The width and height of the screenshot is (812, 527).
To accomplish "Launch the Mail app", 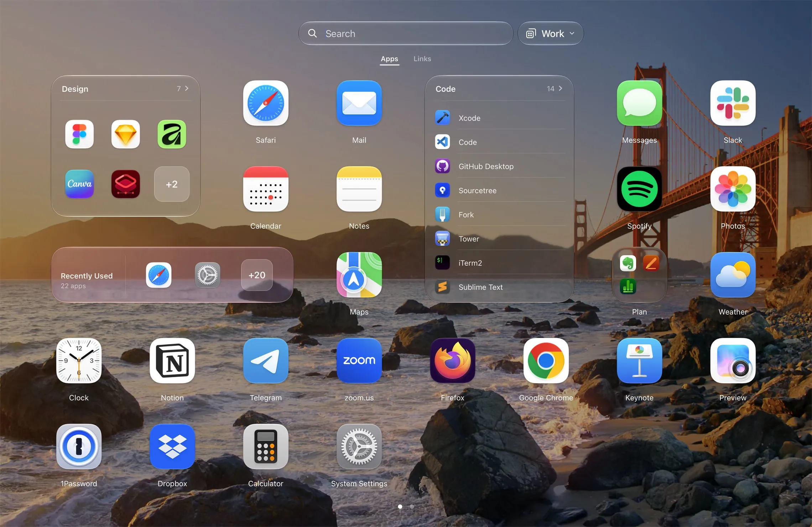I will coord(359,103).
